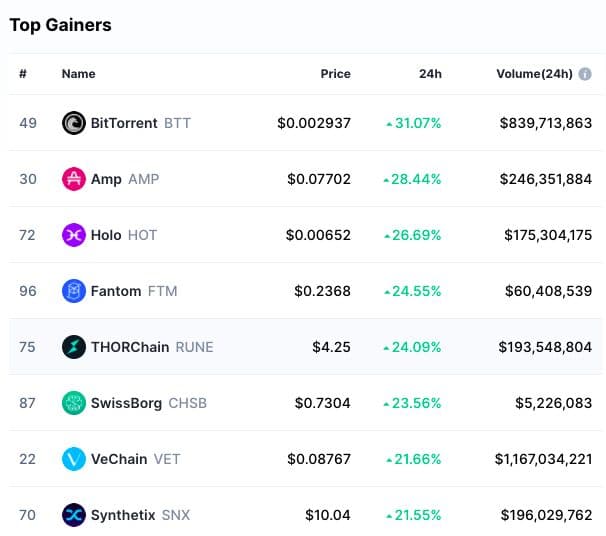
Task: Open the THORChain RUNE name link
Action: tap(151, 347)
